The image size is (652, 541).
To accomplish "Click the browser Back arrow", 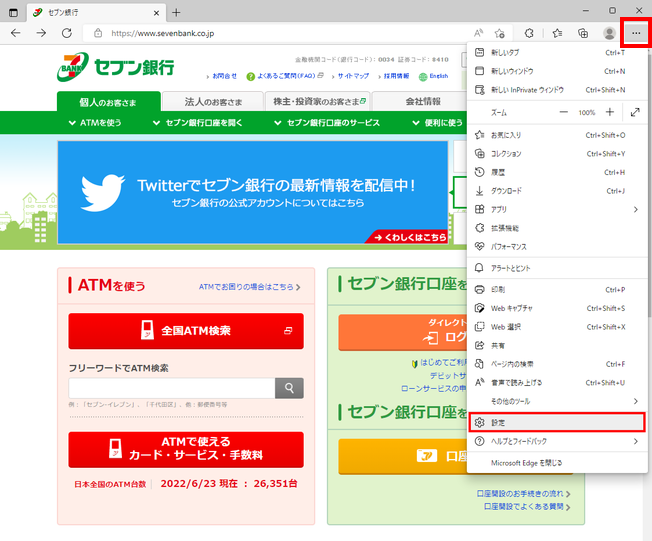I will [x=16, y=33].
